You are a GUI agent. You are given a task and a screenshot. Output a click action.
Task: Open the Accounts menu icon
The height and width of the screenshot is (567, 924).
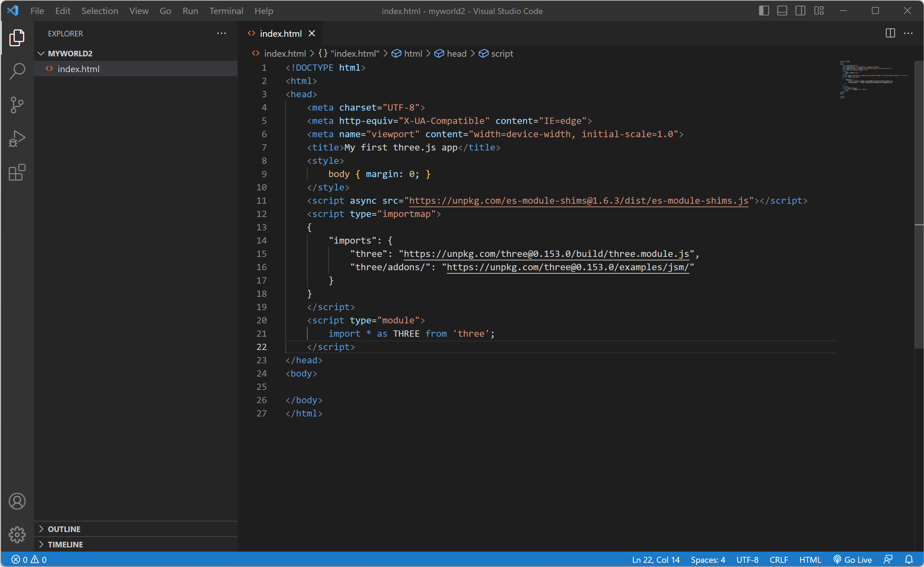17,501
